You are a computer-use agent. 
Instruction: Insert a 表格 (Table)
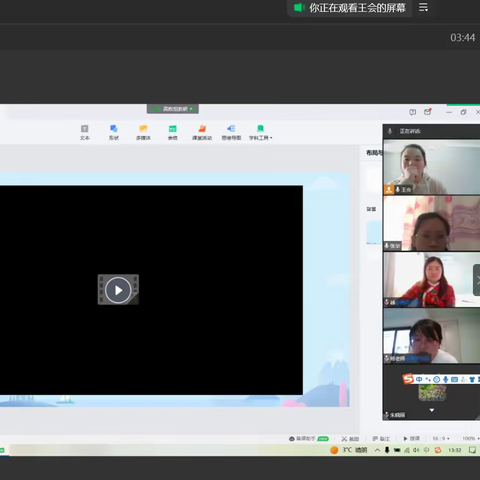click(x=172, y=132)
